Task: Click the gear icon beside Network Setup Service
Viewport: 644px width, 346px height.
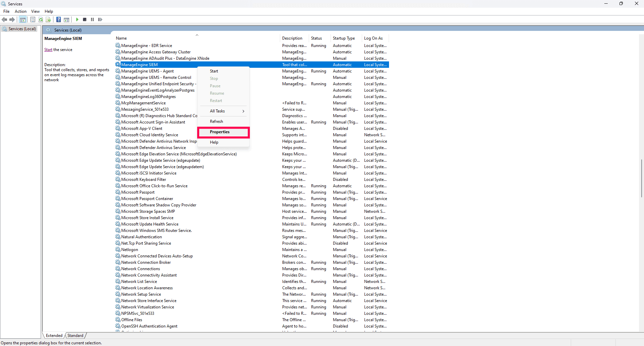Action: pyautogui.click(x=118, y=294)
